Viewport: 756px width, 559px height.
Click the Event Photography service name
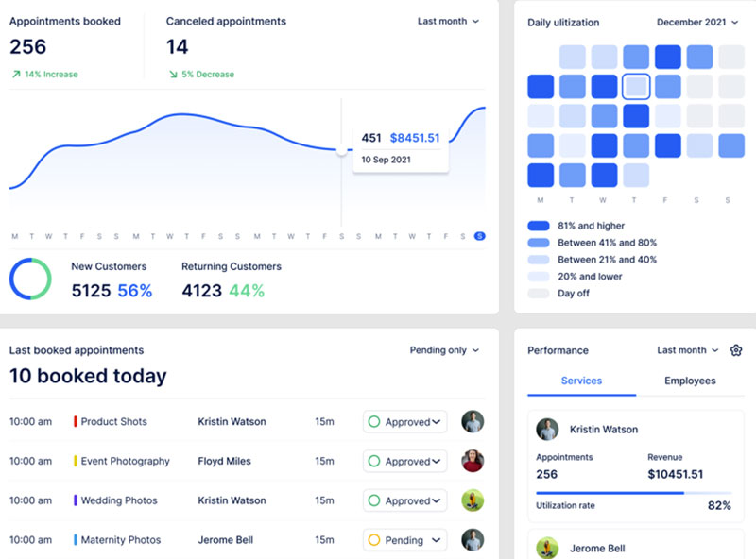tap(126, 461)
